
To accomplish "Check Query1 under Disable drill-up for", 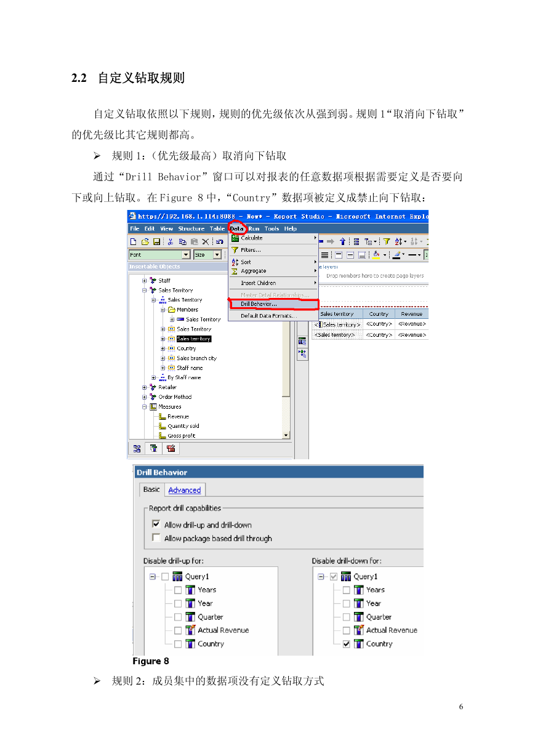I will [x=165, y=577].
